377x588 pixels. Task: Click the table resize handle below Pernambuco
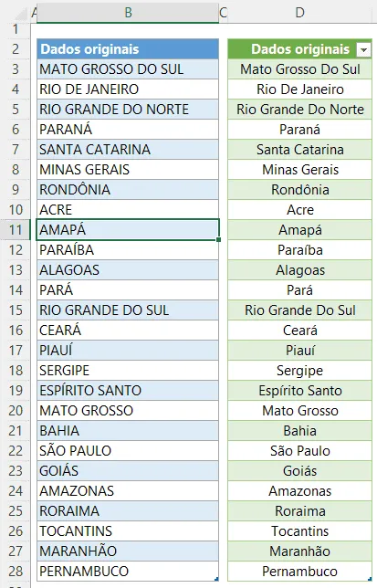[x=371, y=580]
